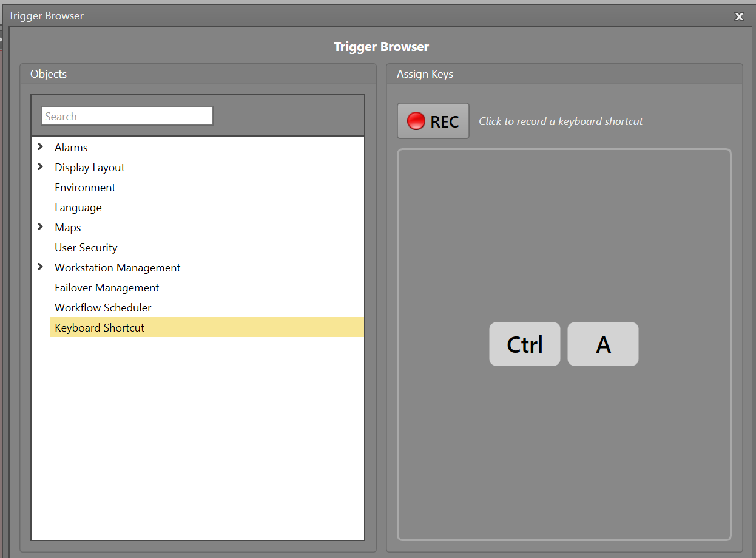
Task: Expand the Display Layout node arrow
Action: [x=41, y=167]
